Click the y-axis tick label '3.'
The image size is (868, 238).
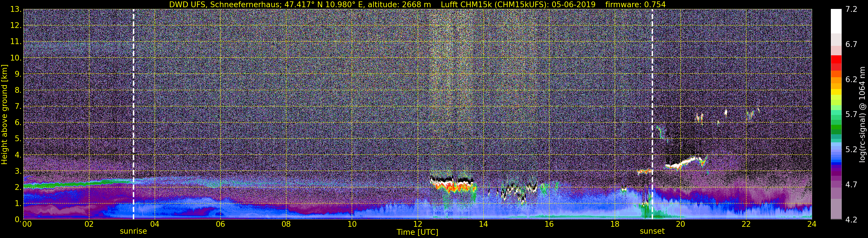pos(18,171)
